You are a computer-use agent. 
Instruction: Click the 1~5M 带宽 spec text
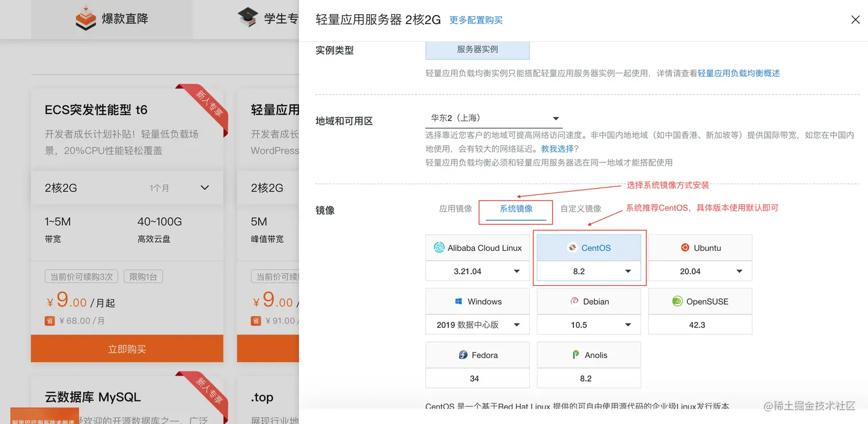[x=58, y=229]
